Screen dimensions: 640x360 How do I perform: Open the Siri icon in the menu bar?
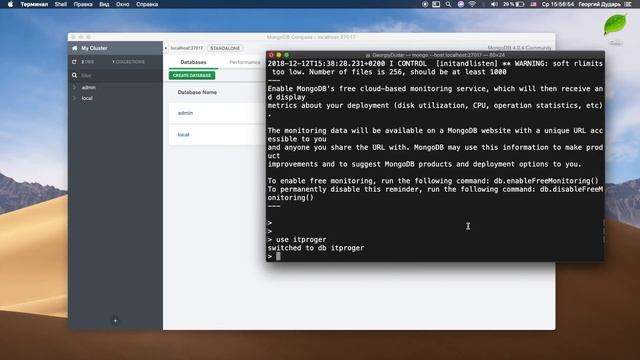(x=460, y=4)
